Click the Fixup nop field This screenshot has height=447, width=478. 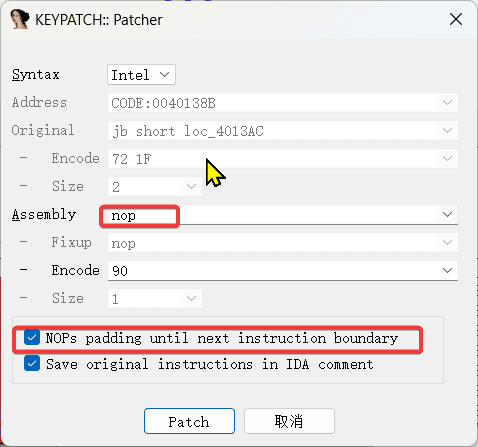[283, 243]
